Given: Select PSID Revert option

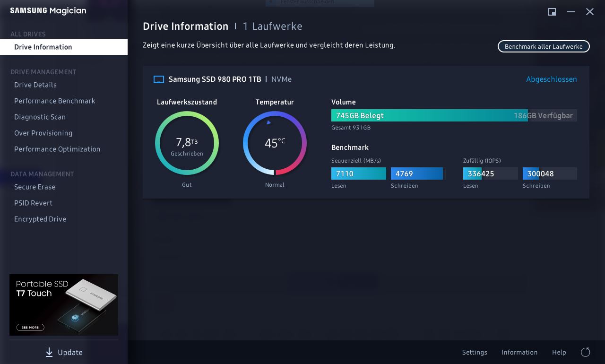Looking at the screenshot, I should [33, 203].
